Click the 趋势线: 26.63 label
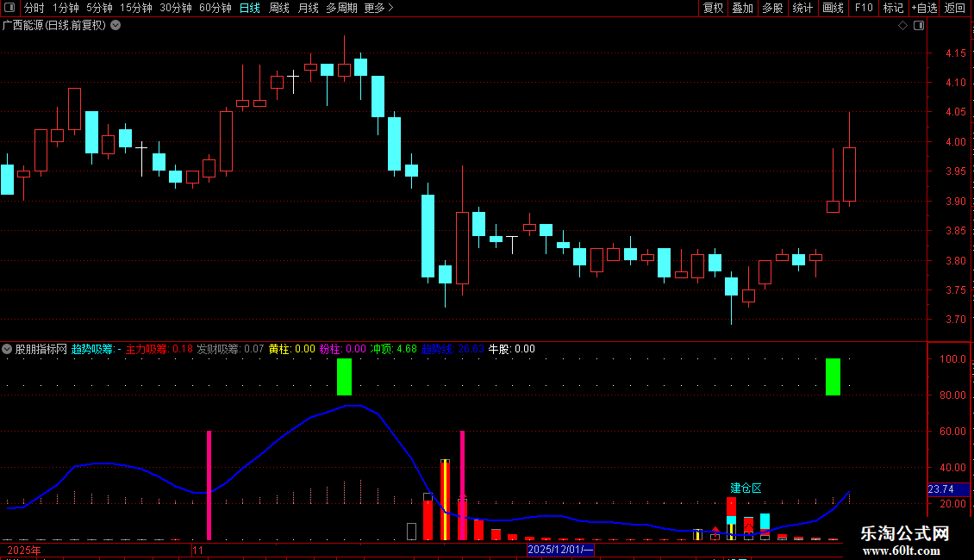Image resolution: width=974 pixels, height=560 pixels. pos(453,349)
